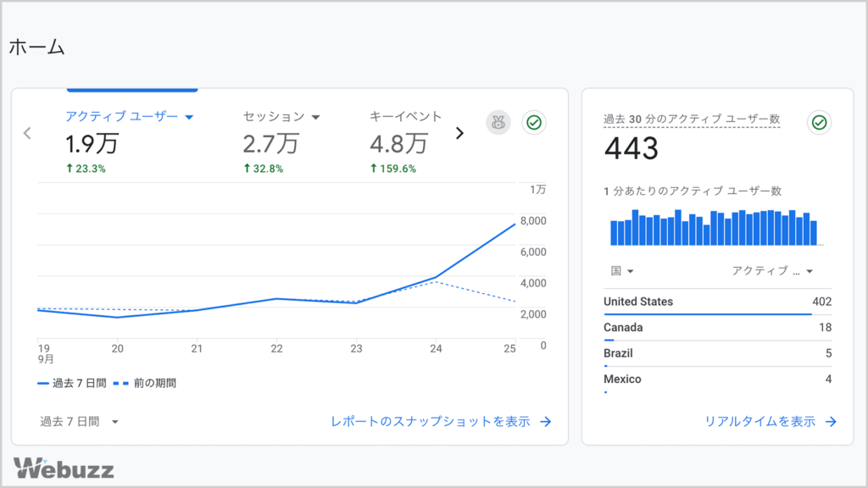
Task: Click the arrow next to リアルタイムを表示
Action: (x=831, y=422)
